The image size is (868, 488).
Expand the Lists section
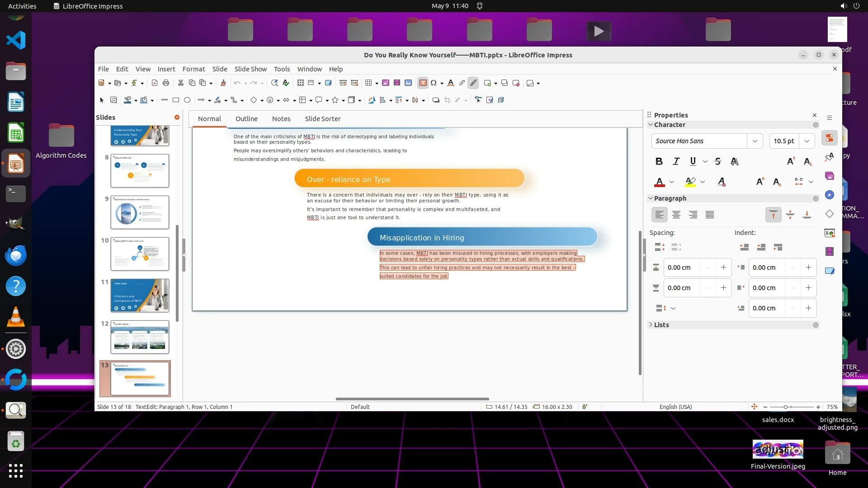(661, 325)
